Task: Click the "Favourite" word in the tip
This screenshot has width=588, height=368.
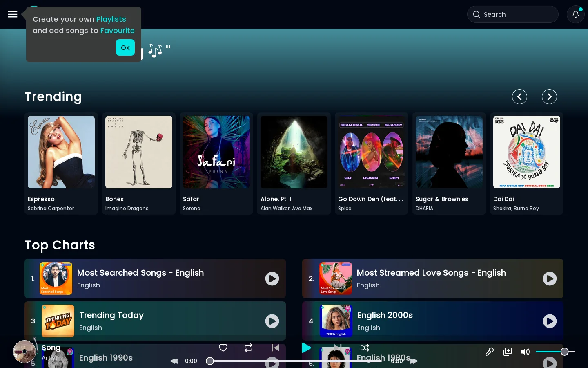Action: [x=117, y=31]
